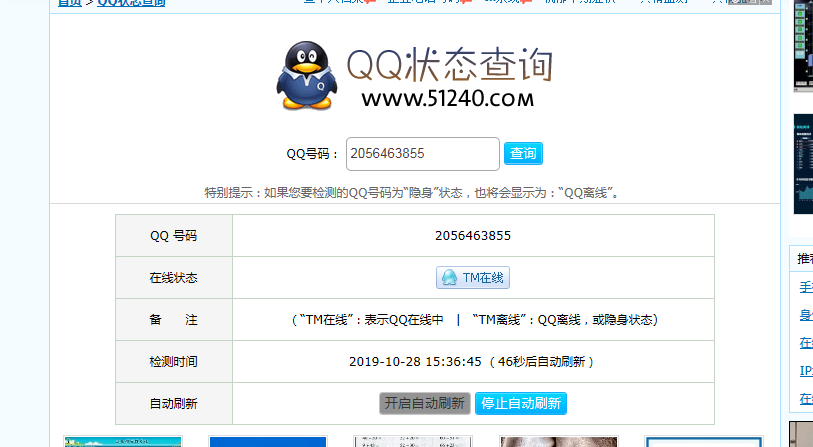Click the 检测时间 row label
813x447 pixels.
click(x=174, y=361)
